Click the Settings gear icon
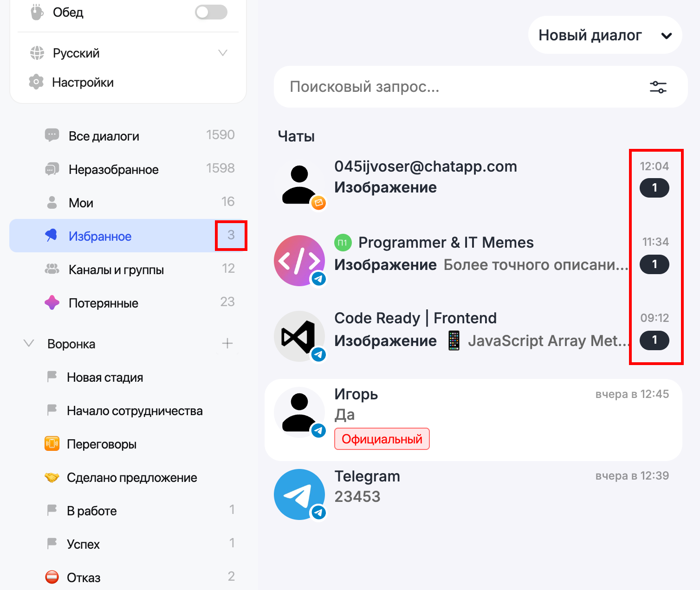Viewport: 700px width, 590px height. (x=36, y=82)
